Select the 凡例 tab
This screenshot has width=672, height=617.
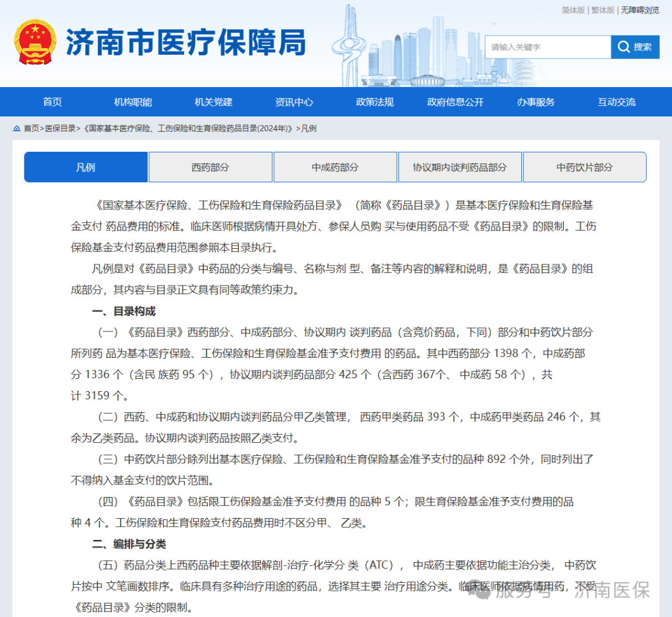[x=86, y=167]
